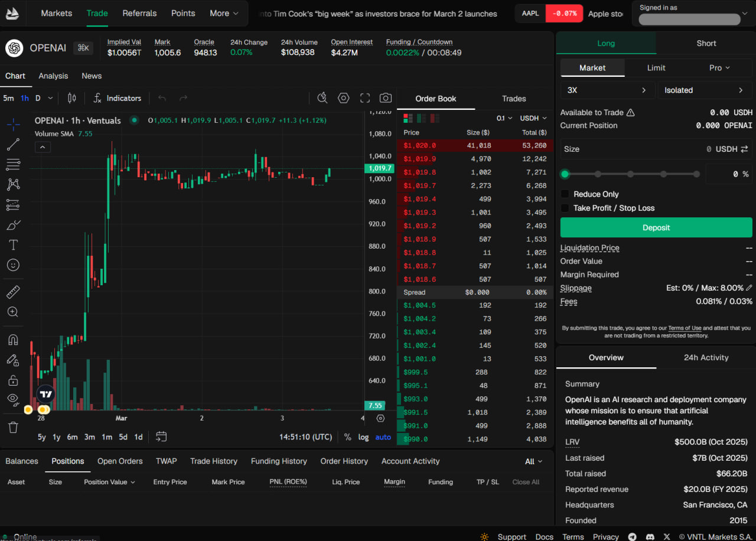
Task: Show both bids and asks in the order book
Action: click(x=408, y=118)
